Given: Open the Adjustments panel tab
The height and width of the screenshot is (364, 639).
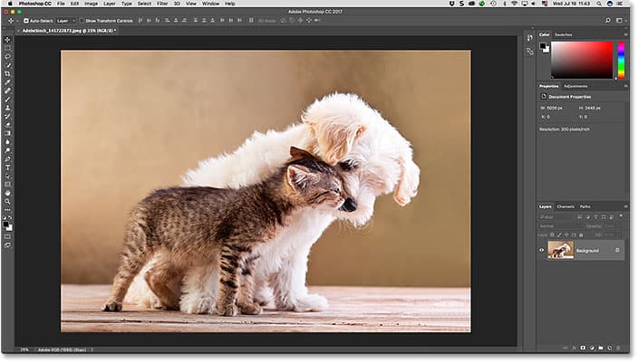Looking at the screenshot, I should tap(574, 87).
